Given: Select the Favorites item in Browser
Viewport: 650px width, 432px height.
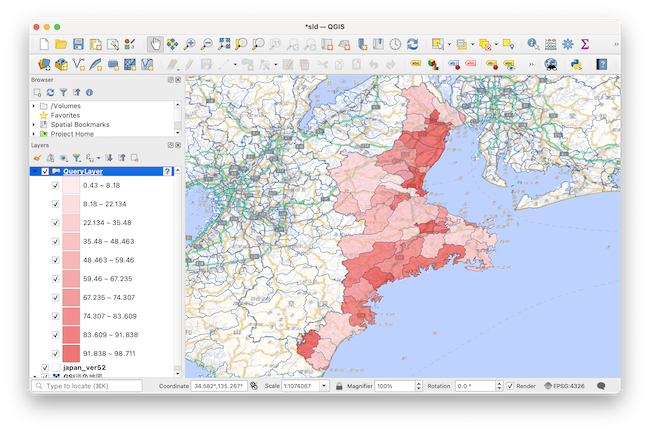Looking at the screenshot, I should coord(65,115).
